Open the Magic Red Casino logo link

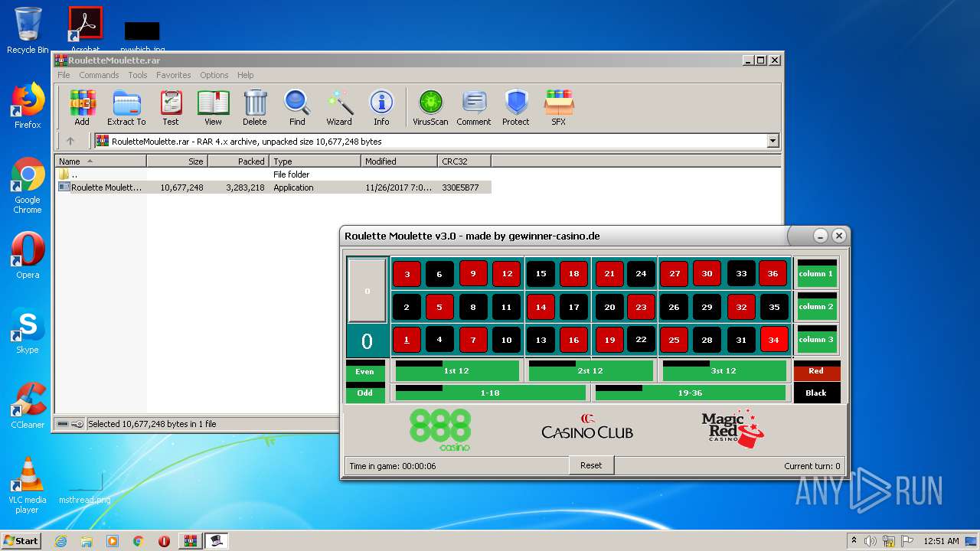point(733,427)
